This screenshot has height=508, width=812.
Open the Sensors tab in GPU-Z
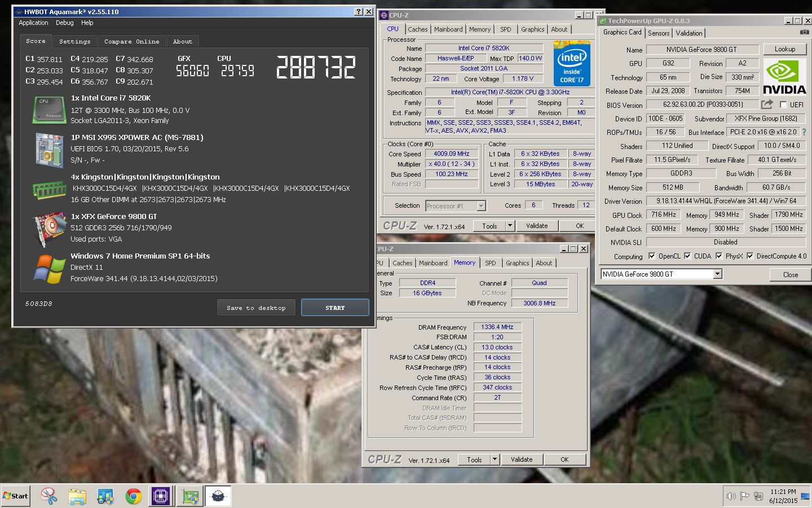pos(659,33)
